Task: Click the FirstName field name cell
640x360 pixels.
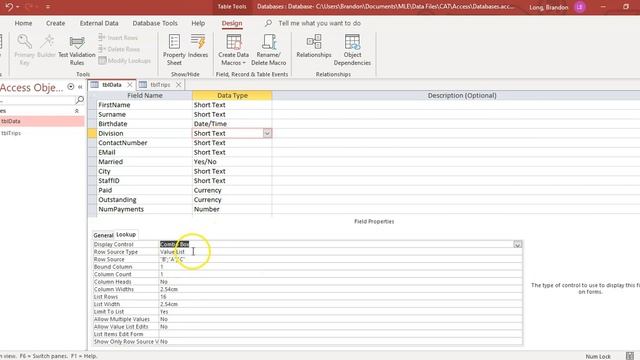Action: coord(144,105)
